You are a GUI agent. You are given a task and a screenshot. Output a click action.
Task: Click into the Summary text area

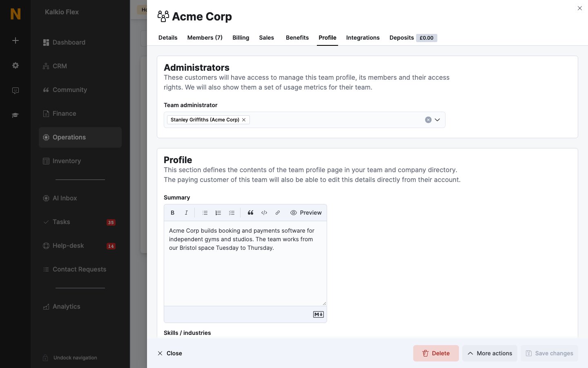pyautogui.click(x=245, y=263)
